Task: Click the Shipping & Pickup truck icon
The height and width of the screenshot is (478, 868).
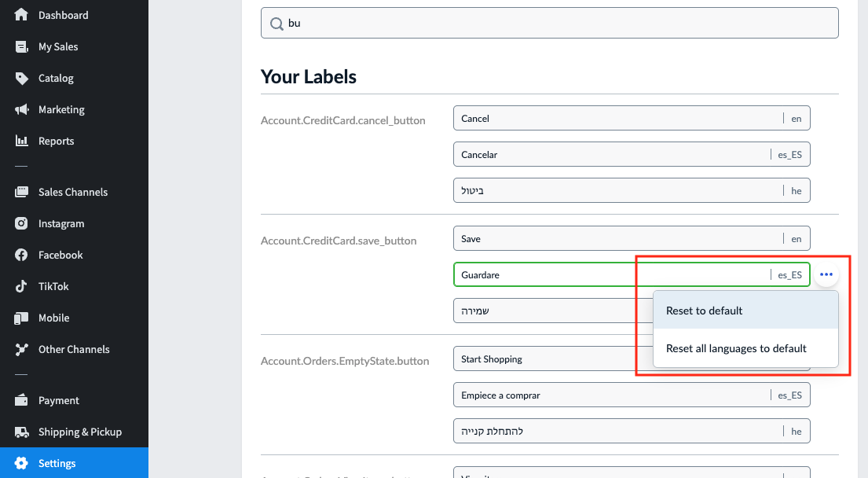Action: point(22,432)
